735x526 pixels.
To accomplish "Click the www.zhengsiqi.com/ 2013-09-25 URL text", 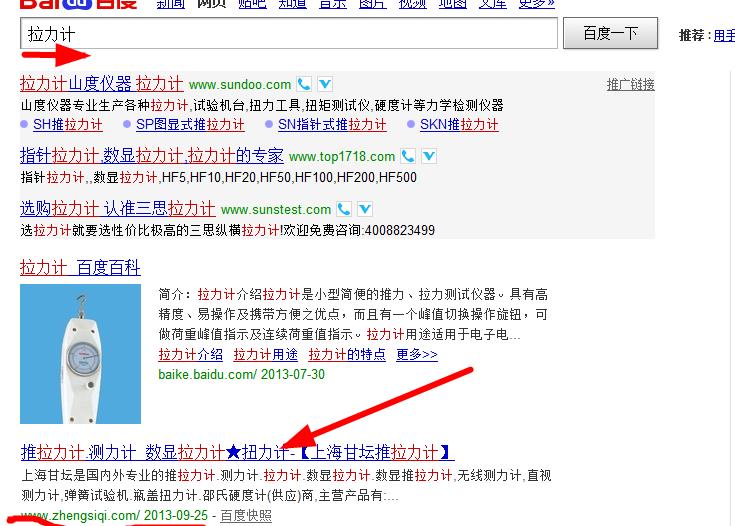I will click(114, 516).
